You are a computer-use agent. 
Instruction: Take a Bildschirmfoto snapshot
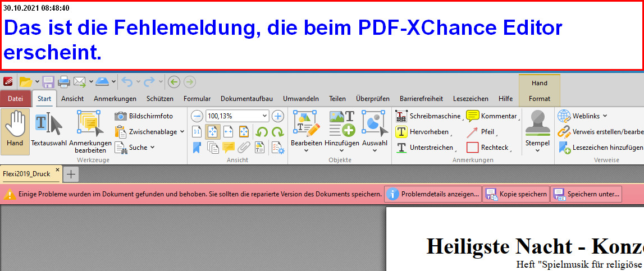(x=144, y=116)
